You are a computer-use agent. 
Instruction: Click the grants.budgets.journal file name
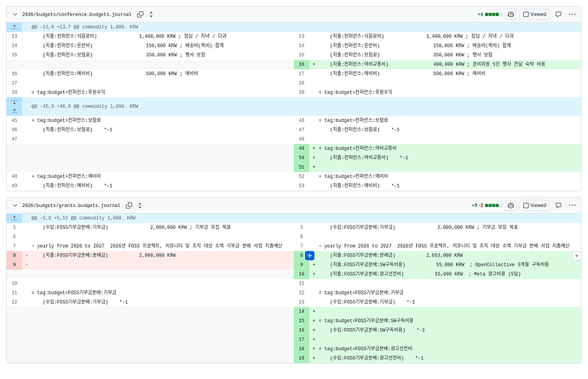[x=72, y=205]
